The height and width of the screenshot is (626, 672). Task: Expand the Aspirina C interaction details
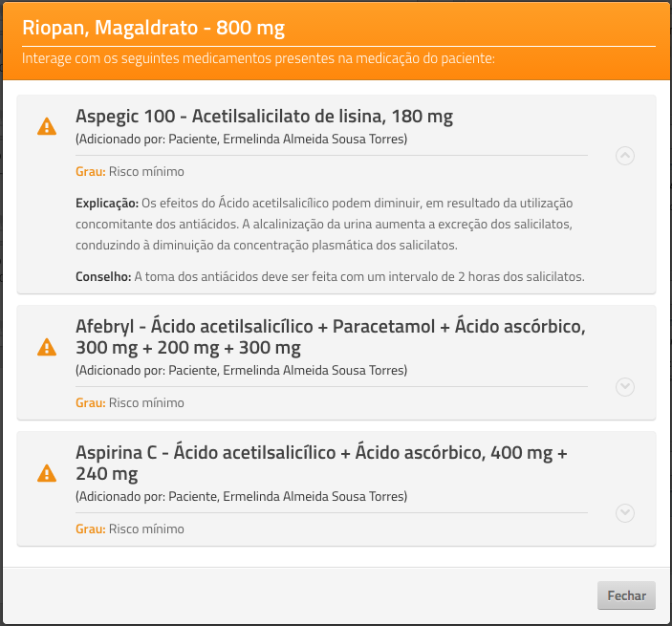[x=625, y=513]
